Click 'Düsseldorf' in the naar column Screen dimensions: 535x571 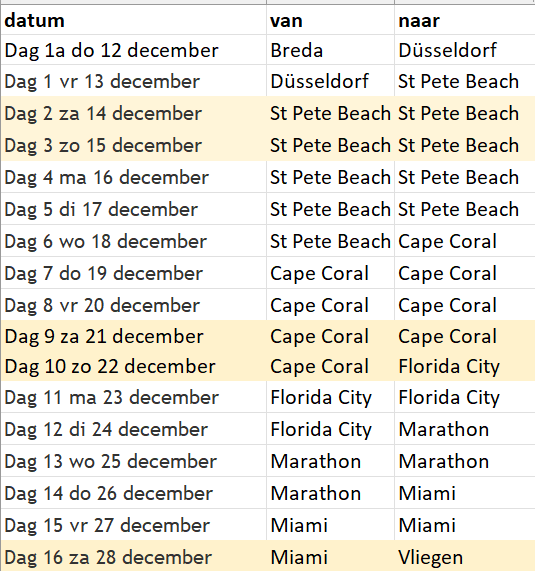465,50
